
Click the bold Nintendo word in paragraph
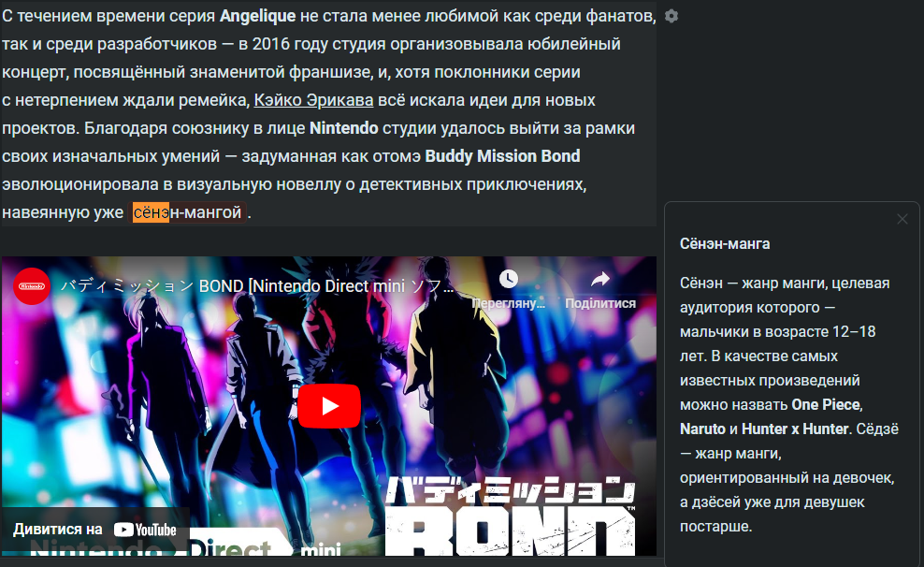point(343,128)
